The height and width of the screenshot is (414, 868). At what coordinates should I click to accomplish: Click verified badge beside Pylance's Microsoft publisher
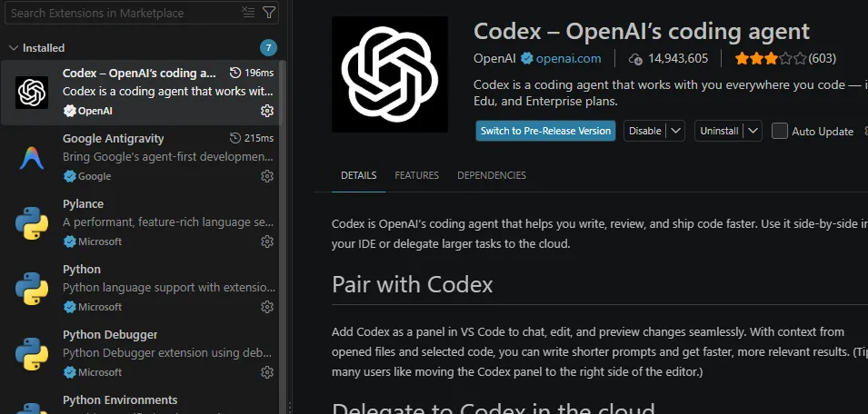[69, 241]
